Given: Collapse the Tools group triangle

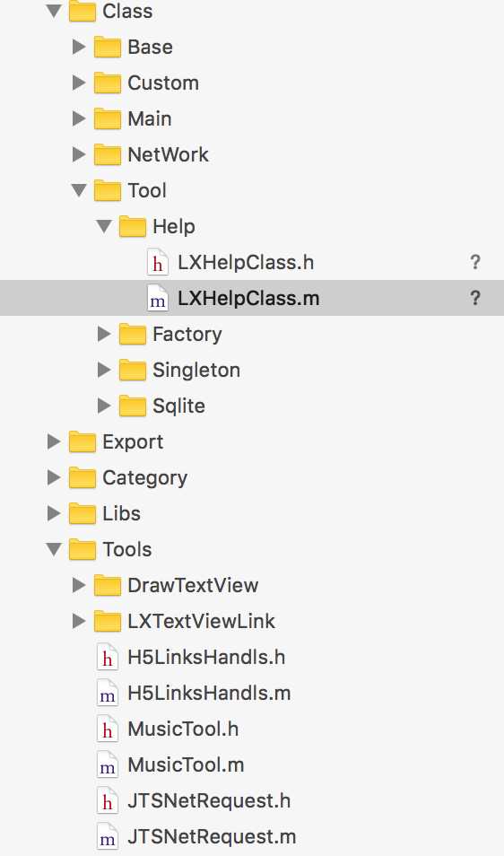Looking at the screenshot, I should [54, 549].
